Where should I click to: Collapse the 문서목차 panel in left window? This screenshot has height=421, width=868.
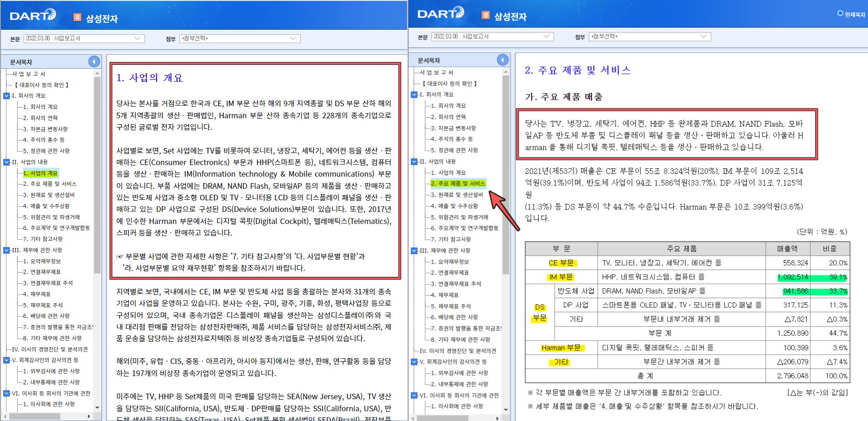[x=94, y=62]
